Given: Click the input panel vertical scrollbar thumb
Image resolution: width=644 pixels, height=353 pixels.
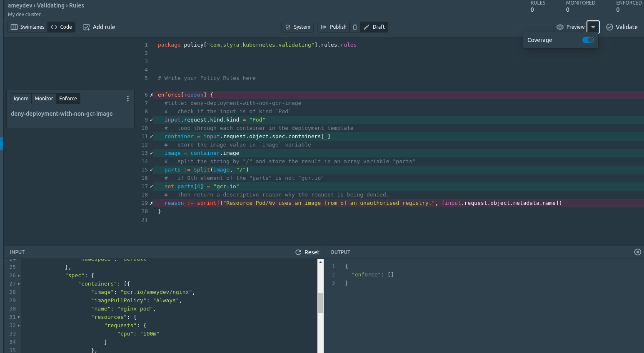Looking at the screenshot, I should (x=320, y=303).
